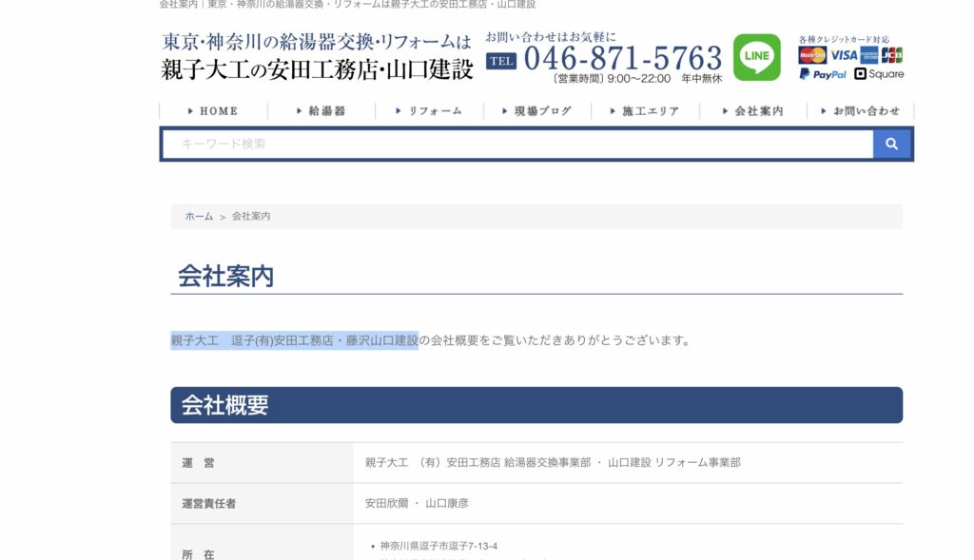974x560 pixels.
Task: Click the PayPal logo
Action: (x=823, y=74)
